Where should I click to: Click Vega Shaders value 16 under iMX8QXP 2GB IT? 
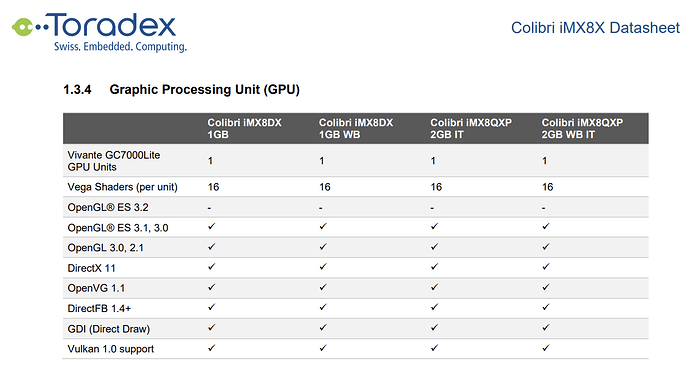tap(436, 187)
